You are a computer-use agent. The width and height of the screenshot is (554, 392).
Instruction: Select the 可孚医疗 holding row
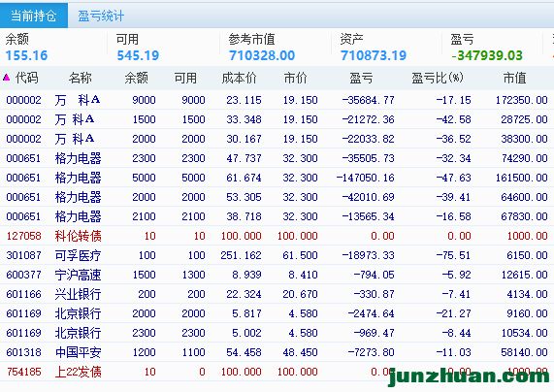coord(277,255)
